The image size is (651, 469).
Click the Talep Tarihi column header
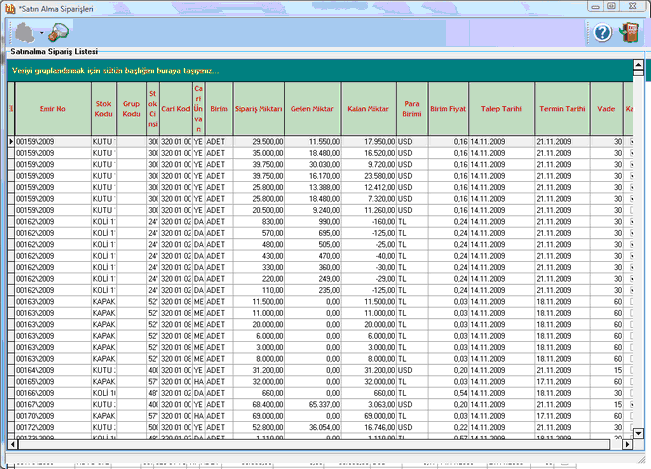point(501,109)
